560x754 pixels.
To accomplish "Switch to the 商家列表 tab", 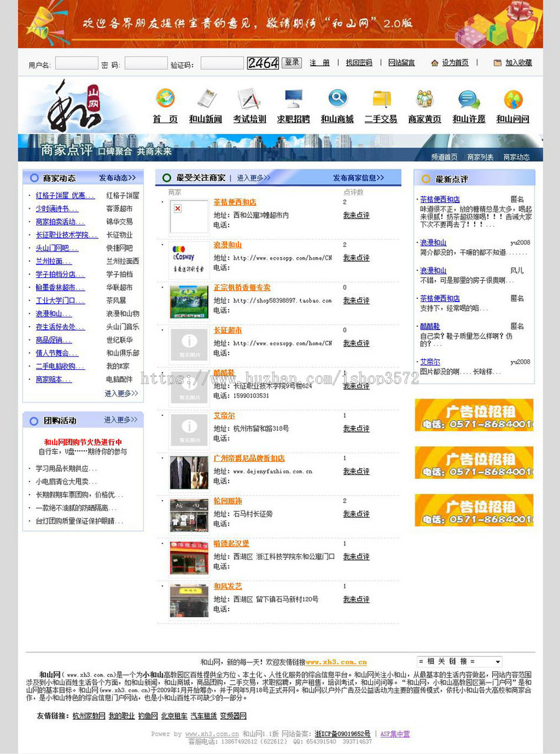I will pos(480,157).
